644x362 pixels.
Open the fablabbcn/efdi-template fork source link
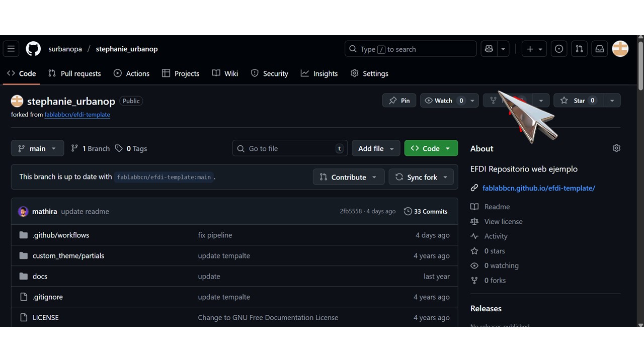77,115
